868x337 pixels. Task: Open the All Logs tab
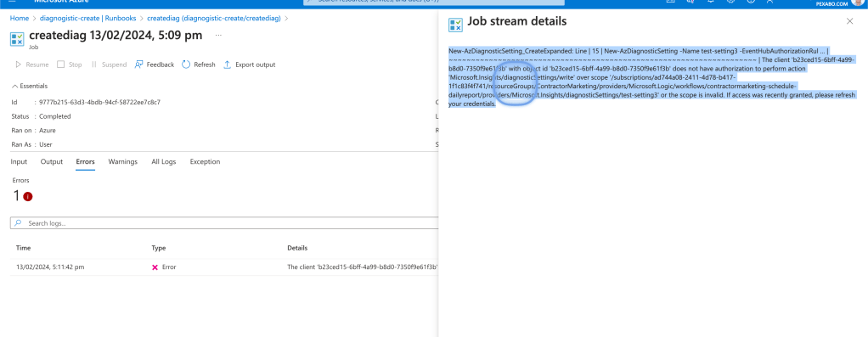(x=164, y=161)
